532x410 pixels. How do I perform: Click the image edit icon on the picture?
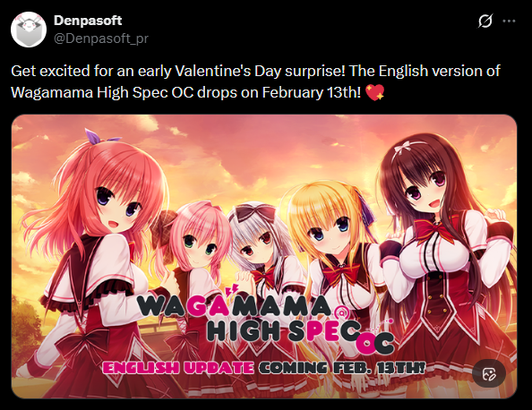click(x=489, y=373)
